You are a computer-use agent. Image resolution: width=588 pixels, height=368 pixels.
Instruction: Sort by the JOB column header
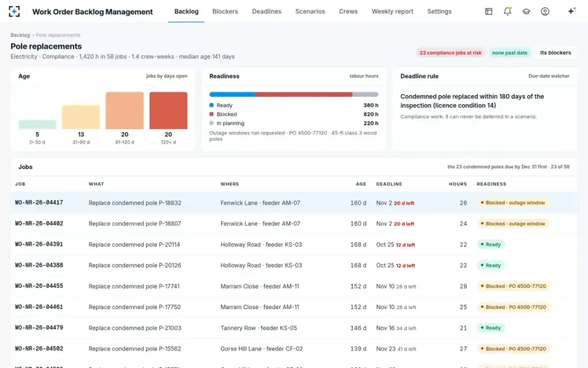point(20,184)
